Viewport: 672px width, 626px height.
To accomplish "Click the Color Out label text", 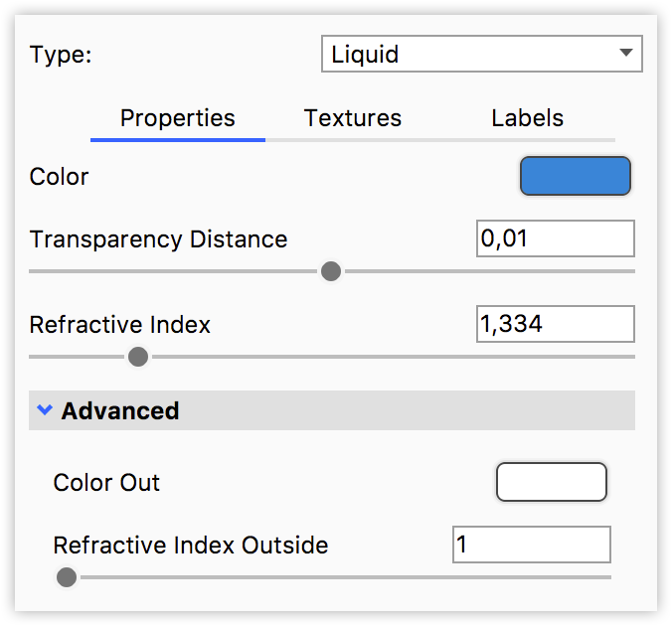I will coord(106,483).
